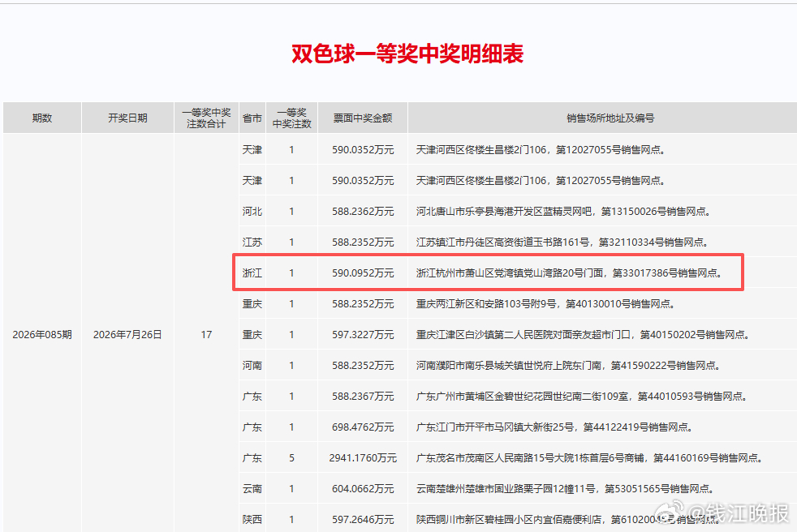Click the 河南 province cell
This screenshot has height=532, width=797.
[252, 365]
